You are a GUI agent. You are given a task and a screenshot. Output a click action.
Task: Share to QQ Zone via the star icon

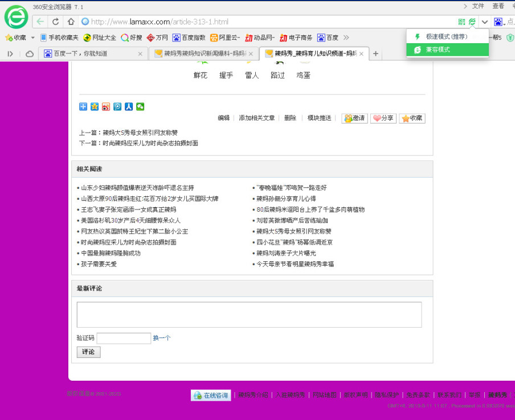95,106
